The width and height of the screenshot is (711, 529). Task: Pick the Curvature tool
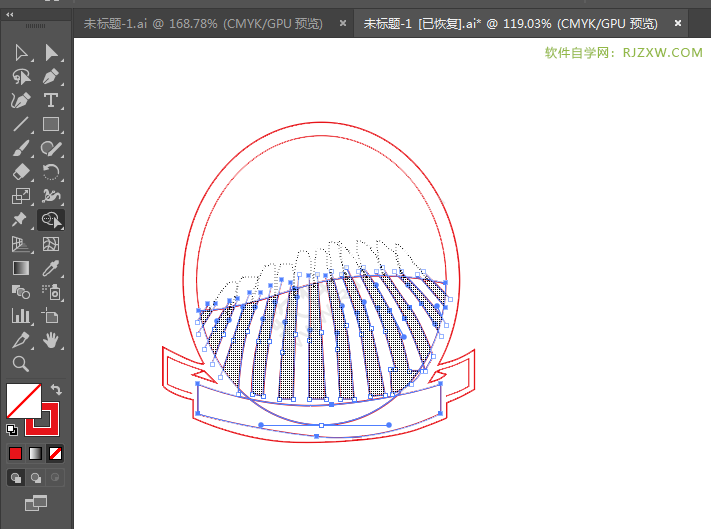click(21, 100)
